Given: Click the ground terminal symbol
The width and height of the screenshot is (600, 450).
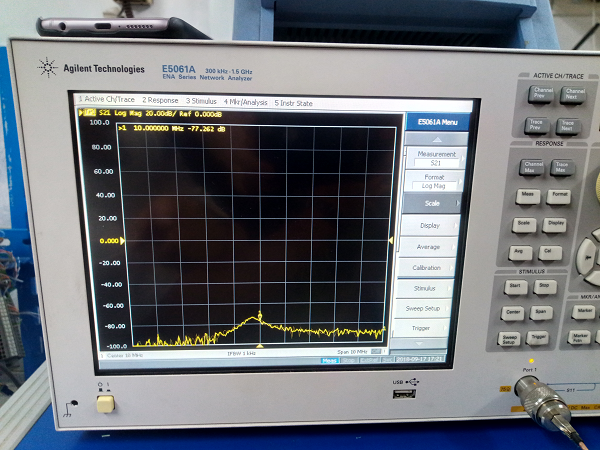Looking at the screenshot, I should [x=71, y=408].
